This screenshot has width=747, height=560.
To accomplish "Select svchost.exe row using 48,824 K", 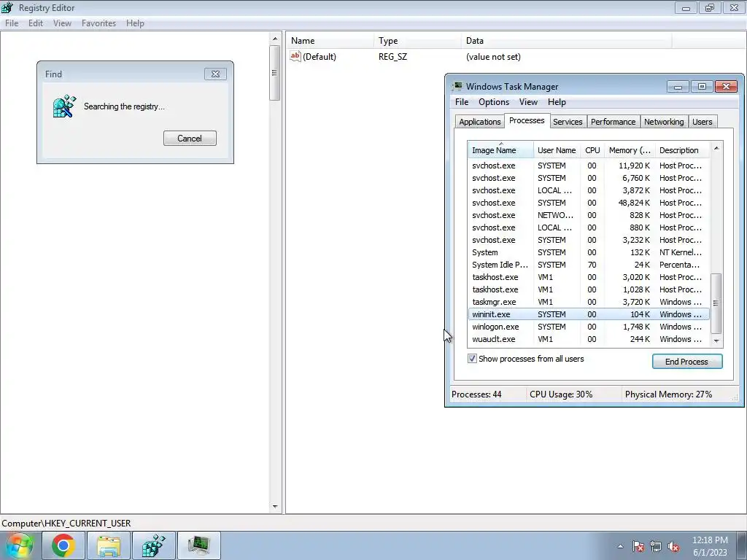I will (x=589, y=203).
